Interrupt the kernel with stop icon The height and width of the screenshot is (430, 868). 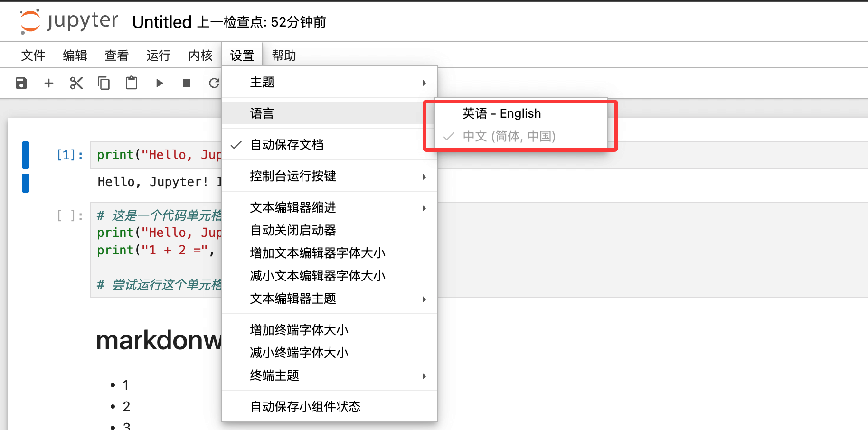click(x=187, y=84)
